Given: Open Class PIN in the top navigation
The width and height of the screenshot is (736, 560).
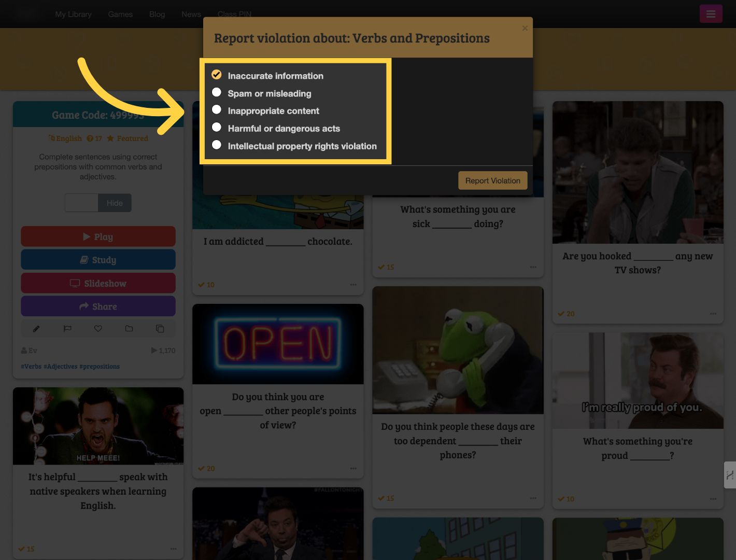Looking at the screenshot, I should (x=234, y=14).
